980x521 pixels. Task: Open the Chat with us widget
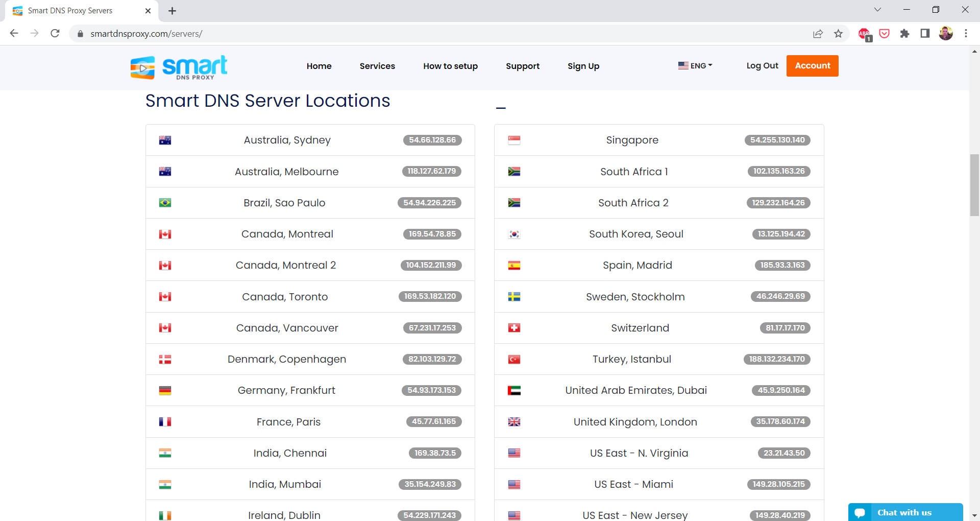(x=904, y=512)
